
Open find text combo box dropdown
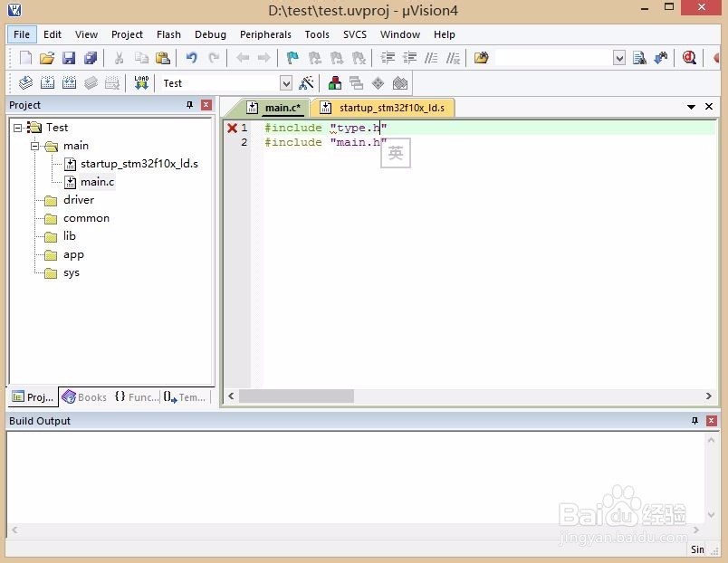[619, 58]
